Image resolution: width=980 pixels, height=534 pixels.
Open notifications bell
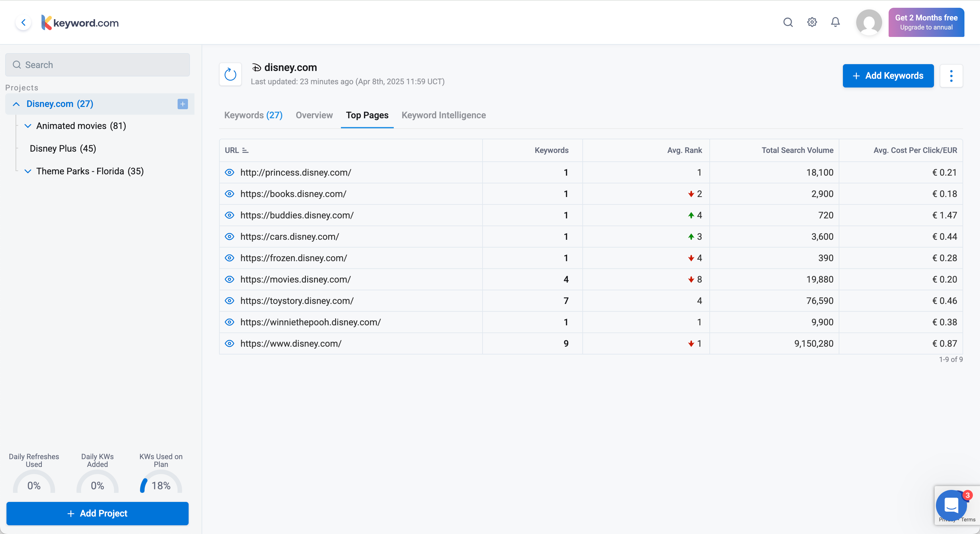(x=835, y=22)
